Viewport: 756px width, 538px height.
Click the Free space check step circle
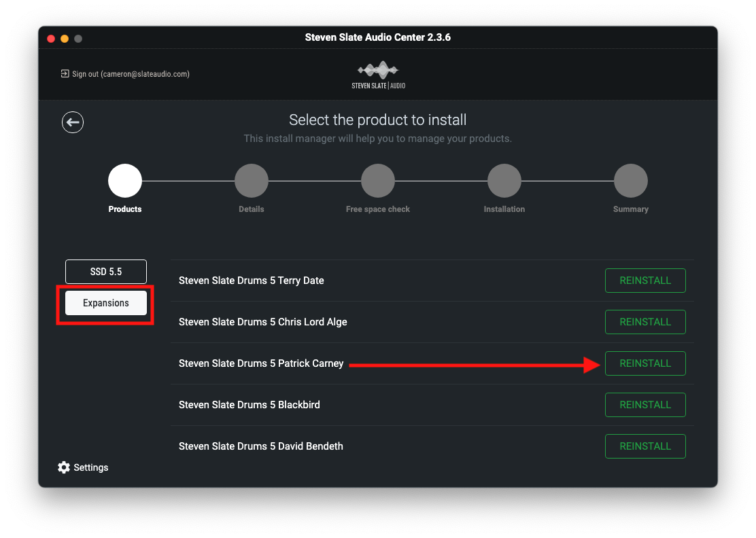point(378,181)
